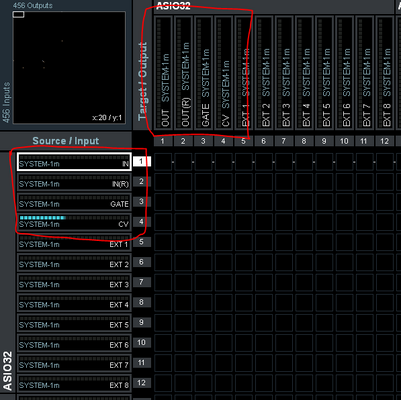Select the SYSTEM-1m CV source with meter

74,222
